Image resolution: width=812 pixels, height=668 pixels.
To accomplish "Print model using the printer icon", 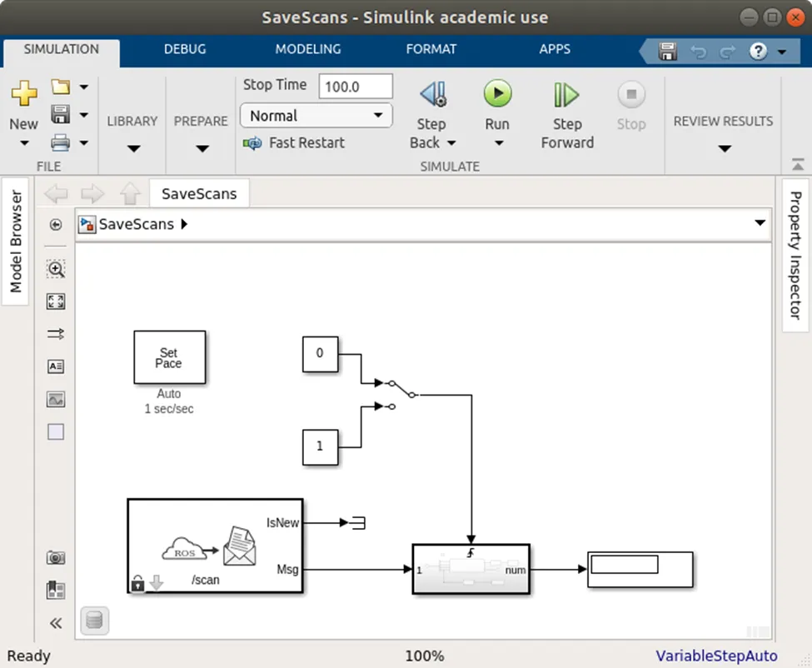I will [61, 142].
